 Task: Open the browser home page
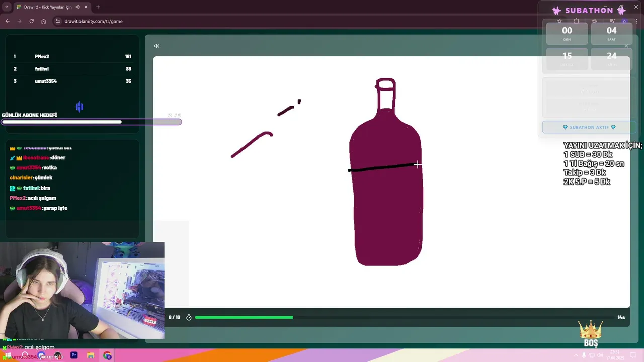coord(43,21)
